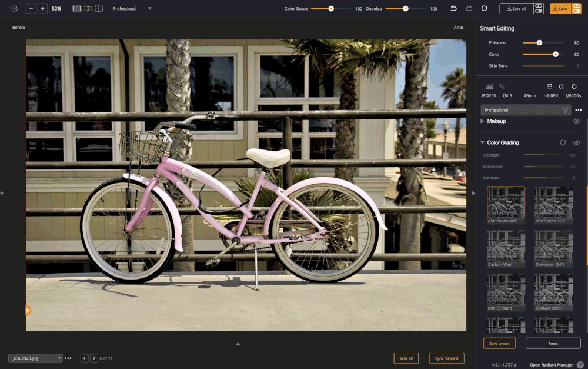Open the help question mark icon

coord(580,365)
